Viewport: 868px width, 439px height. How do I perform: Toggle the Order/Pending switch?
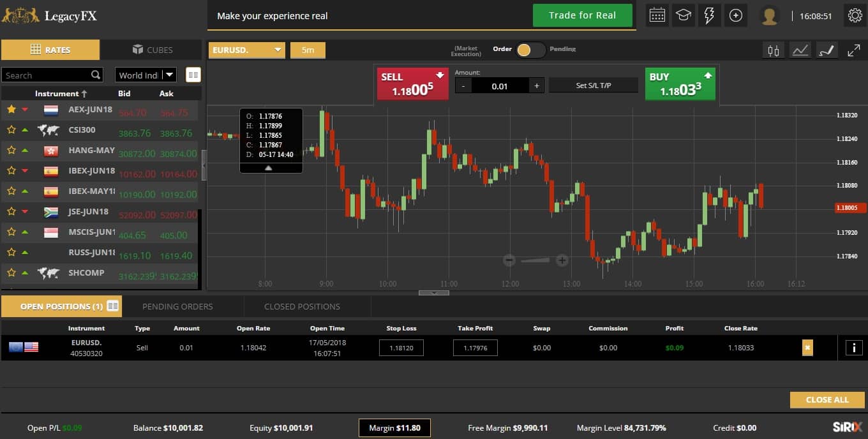pos(530,50)
